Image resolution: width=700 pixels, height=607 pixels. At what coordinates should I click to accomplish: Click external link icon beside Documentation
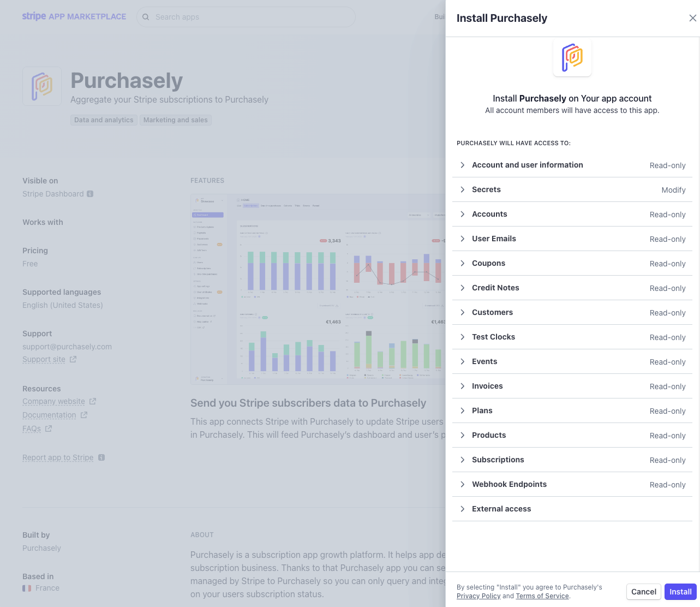pos(84,415)
